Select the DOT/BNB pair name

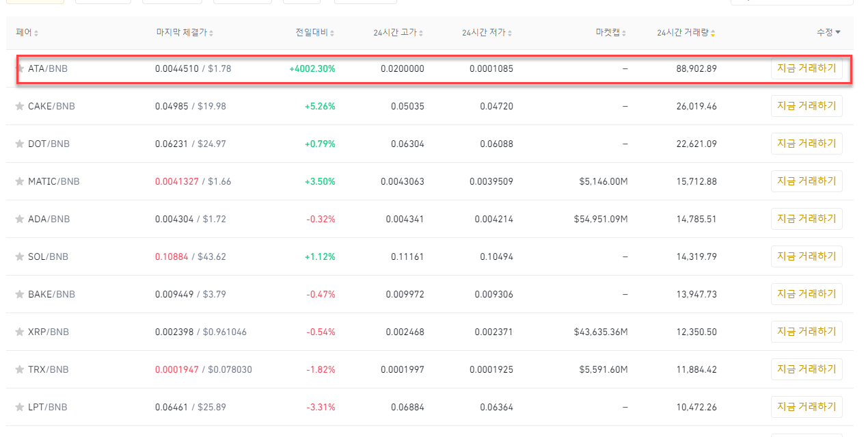point(49,144)
